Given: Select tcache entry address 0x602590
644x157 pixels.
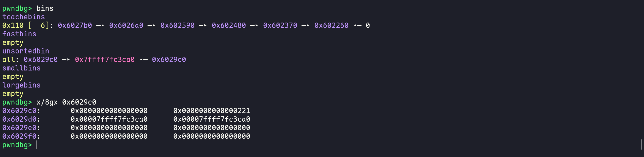Looking at the screenshot, I should click(177, 26).
